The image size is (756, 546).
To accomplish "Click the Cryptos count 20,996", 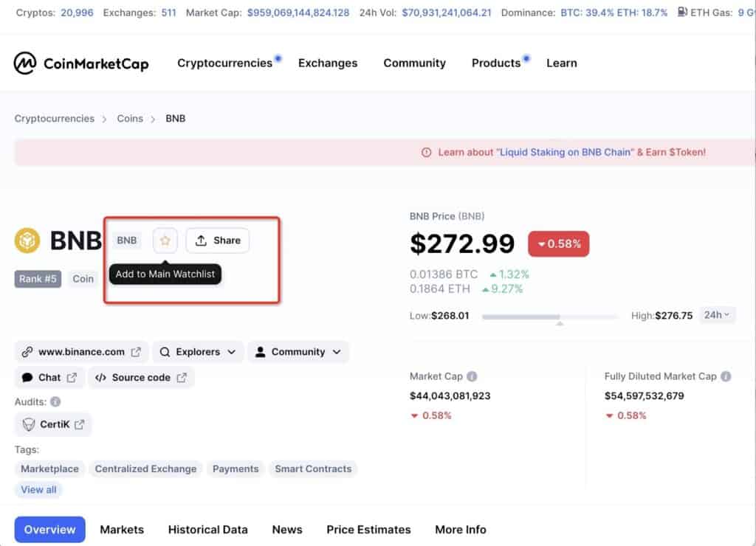I will [x=77, y=13].
